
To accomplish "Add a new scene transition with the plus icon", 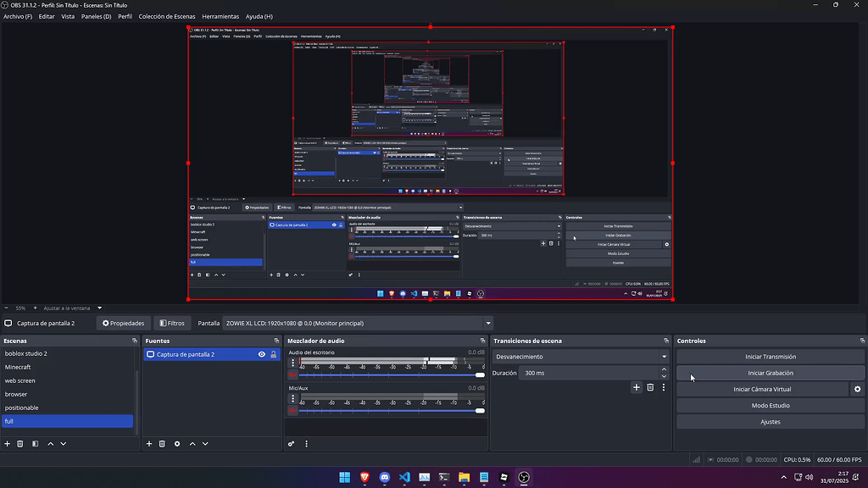I will point(636,387).
